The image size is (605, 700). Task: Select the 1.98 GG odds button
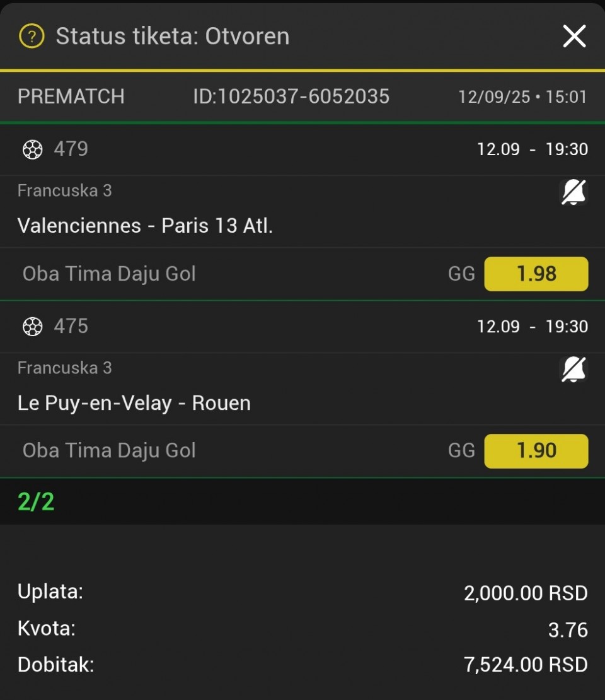(x=536, y=274)
